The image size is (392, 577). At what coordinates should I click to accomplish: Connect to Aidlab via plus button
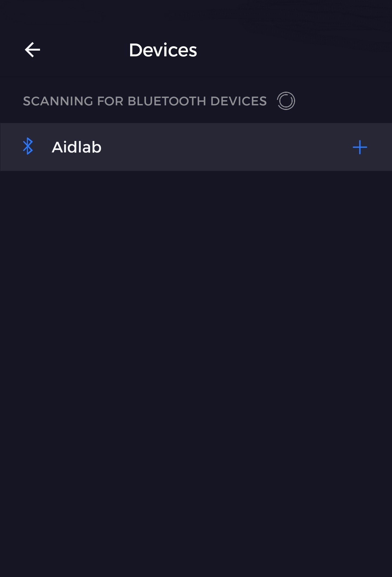pos(360,147)
